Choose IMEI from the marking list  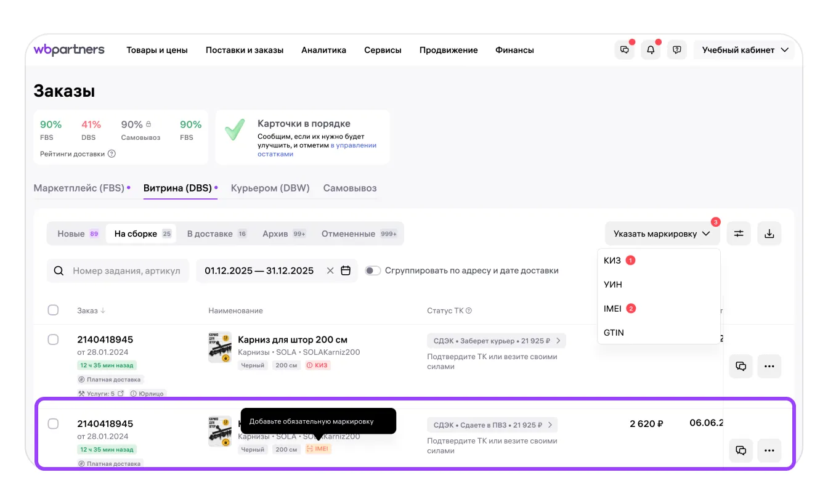point(613,309)
